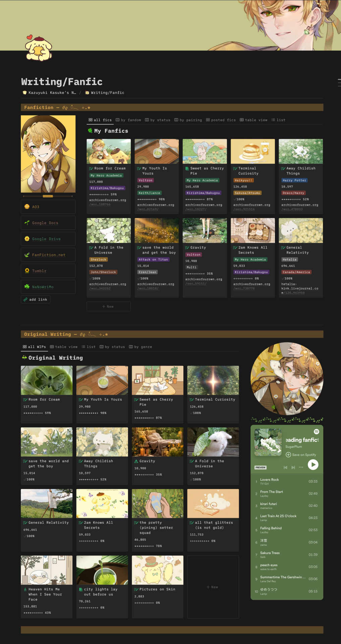
Task: Click the Haikyuu!! tag on Terminal Curiosity
Action: point(244,180)
